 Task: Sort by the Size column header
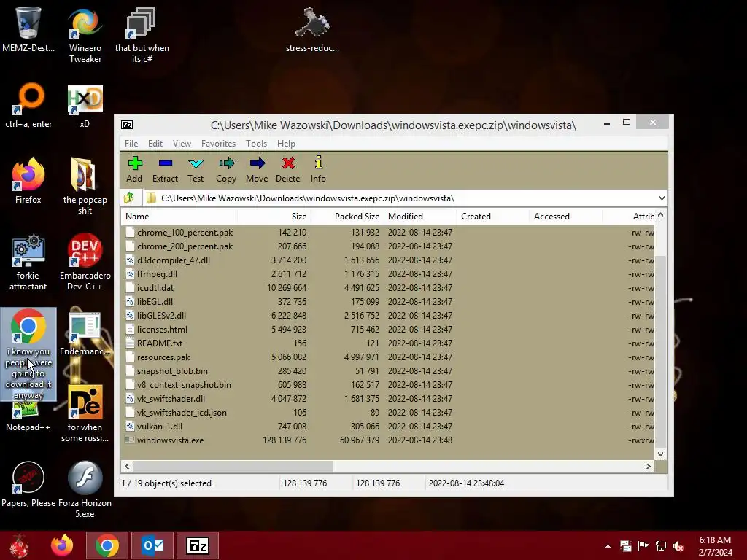274,216
